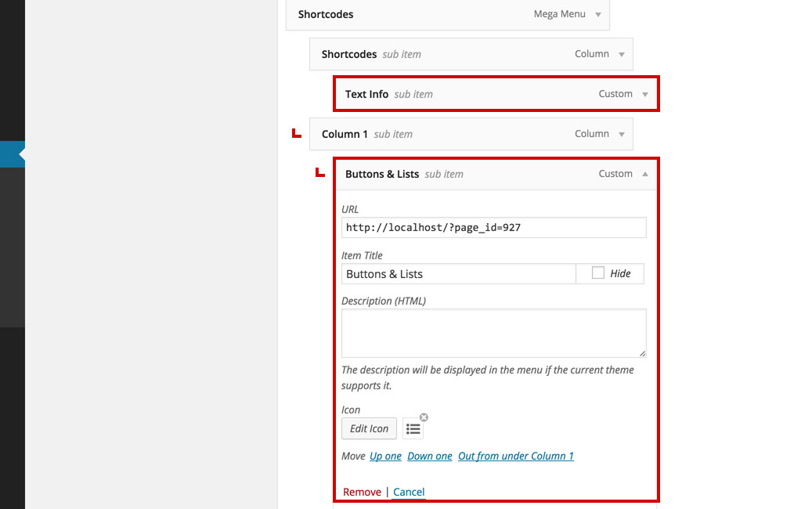Viewport: 812px width, 509px height.
Task: Expand the Text Info Custom item
Action: 645,94
